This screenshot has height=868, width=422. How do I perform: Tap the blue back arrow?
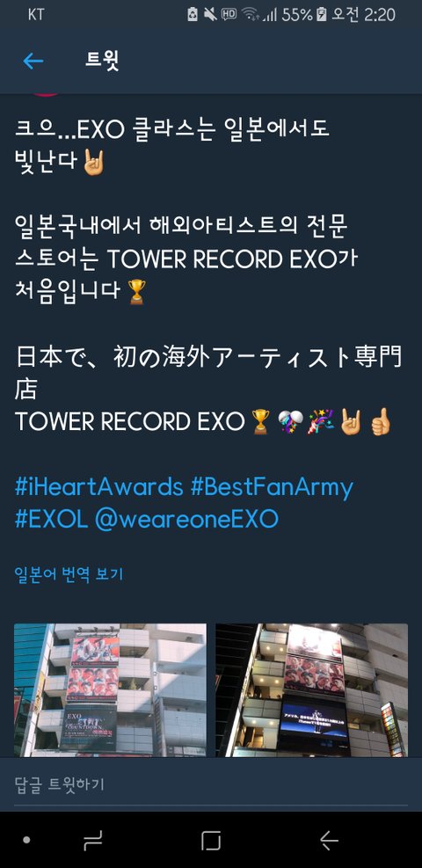33,61
